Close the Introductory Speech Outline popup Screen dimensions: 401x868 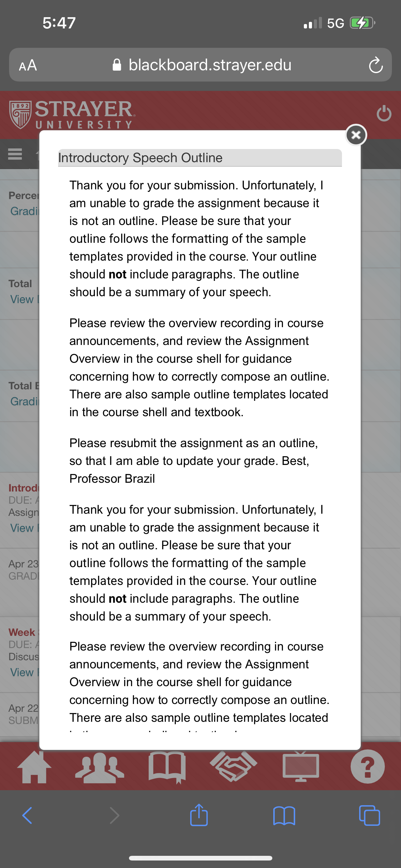coord(356,135)
